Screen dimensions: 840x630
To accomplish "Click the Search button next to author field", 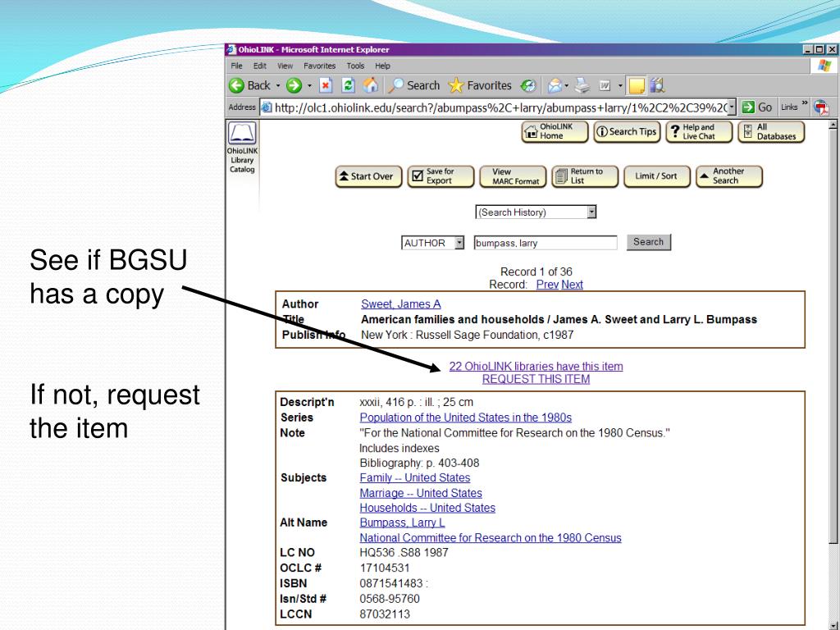I will 648,242.
